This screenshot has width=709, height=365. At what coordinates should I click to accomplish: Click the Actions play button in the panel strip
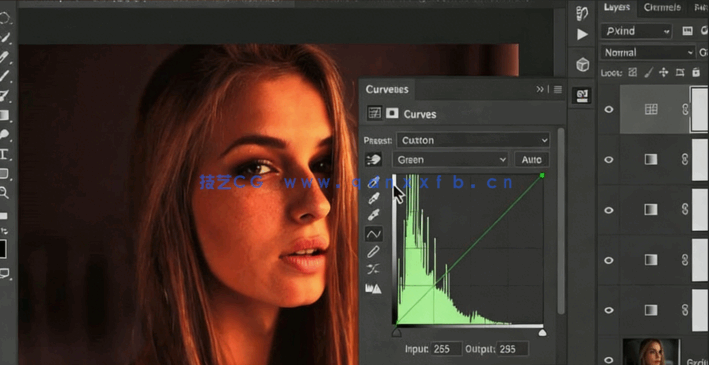click(x=582, y=34)
